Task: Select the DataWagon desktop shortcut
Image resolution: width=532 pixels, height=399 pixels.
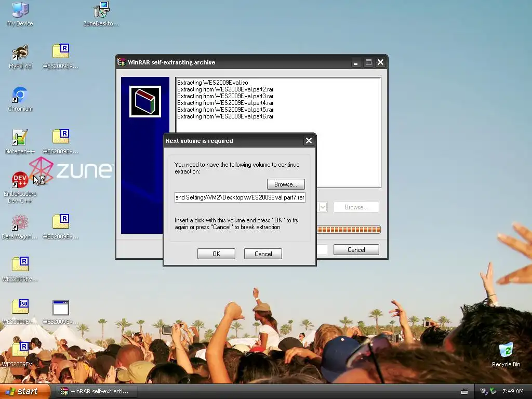Action: (x=20, y=227)
